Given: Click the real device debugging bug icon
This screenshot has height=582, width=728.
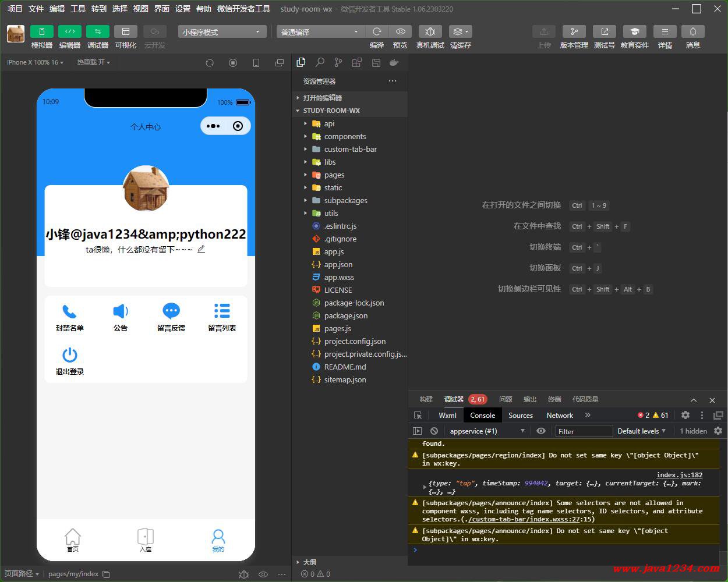Looking at the screenshot, I should (x=430, y=31).
